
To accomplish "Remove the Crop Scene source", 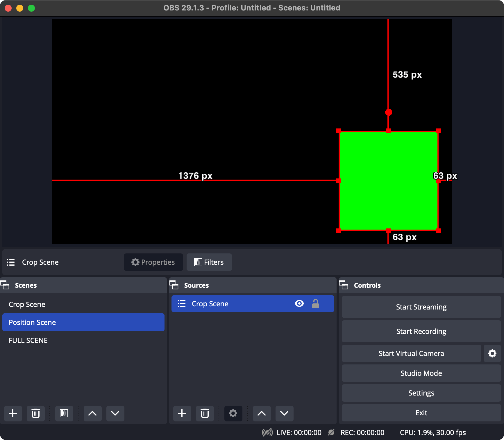I will pyautogui.click(x=205, y=413).
